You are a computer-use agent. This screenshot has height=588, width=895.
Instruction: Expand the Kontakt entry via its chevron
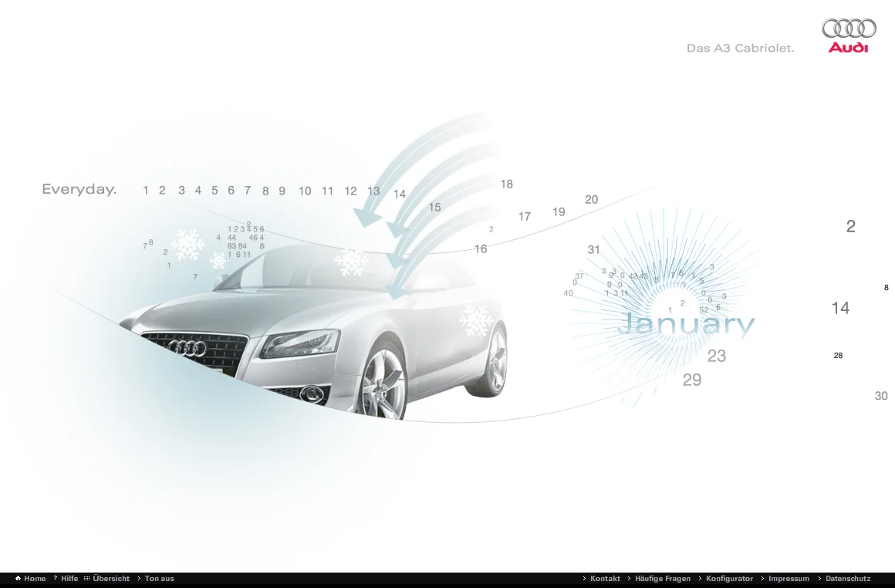584,578
